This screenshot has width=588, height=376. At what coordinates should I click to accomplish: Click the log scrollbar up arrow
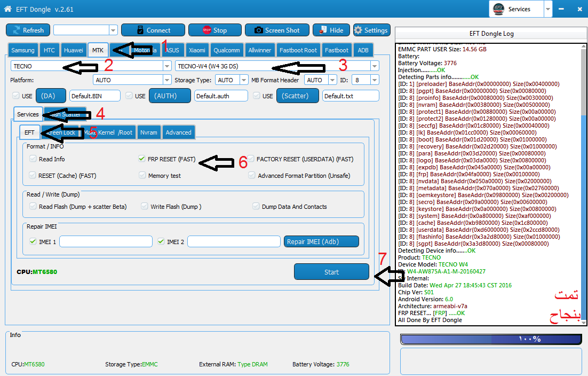584,46
